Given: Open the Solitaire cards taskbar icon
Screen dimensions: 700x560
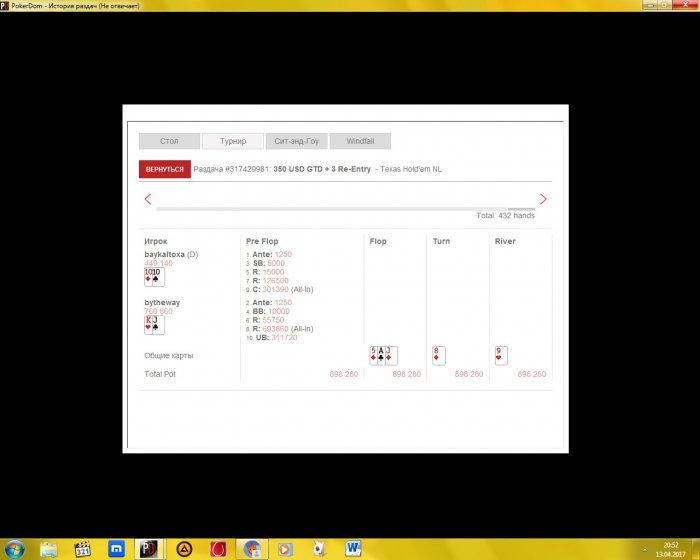Looking at the screenshot, I should [319, 549].
